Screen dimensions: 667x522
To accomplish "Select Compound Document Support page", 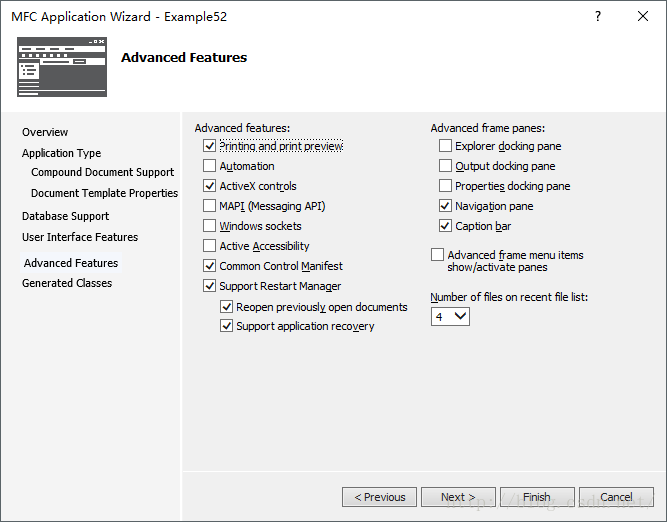I will (103, 172).
